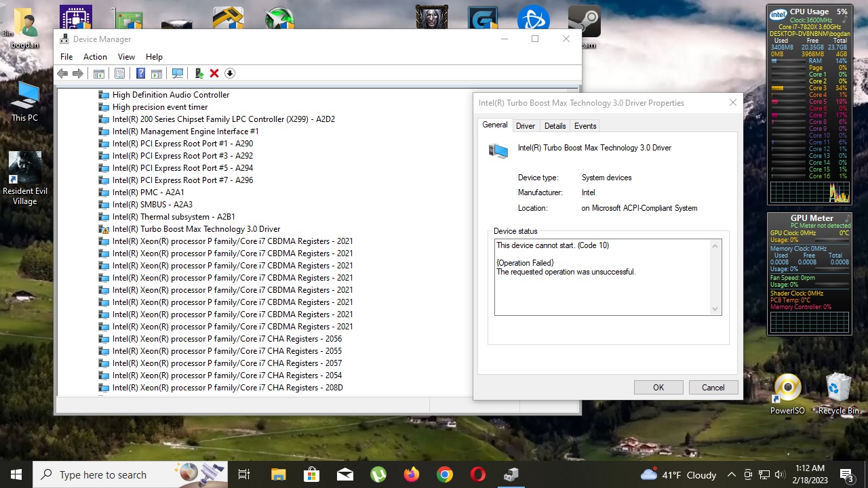This screenshot has height=488, width=868.
Task: Click Cancel in the driver Properties dialog
Action: (713, 388)
